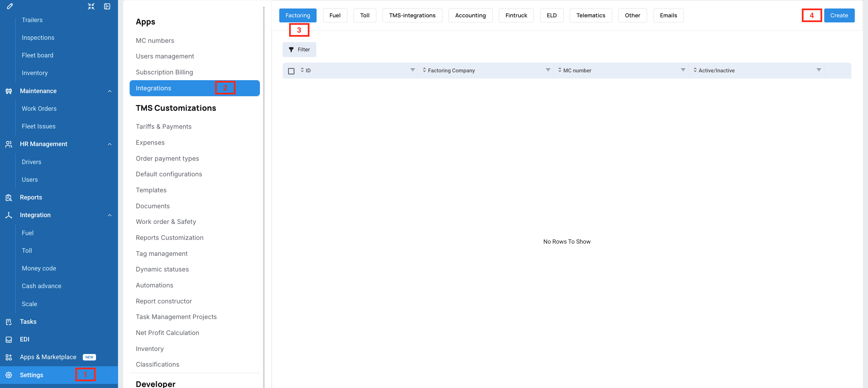
Task: Switch to the Telematics tab
Action: point(590,15)
